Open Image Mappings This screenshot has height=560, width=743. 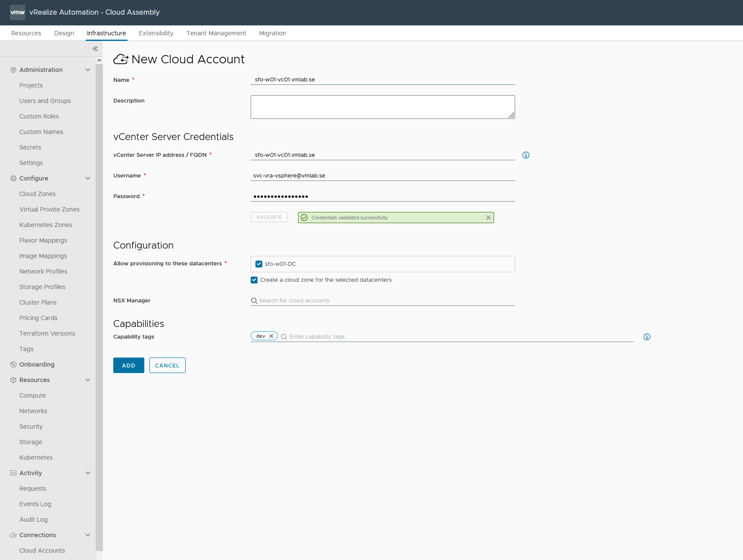43,256
